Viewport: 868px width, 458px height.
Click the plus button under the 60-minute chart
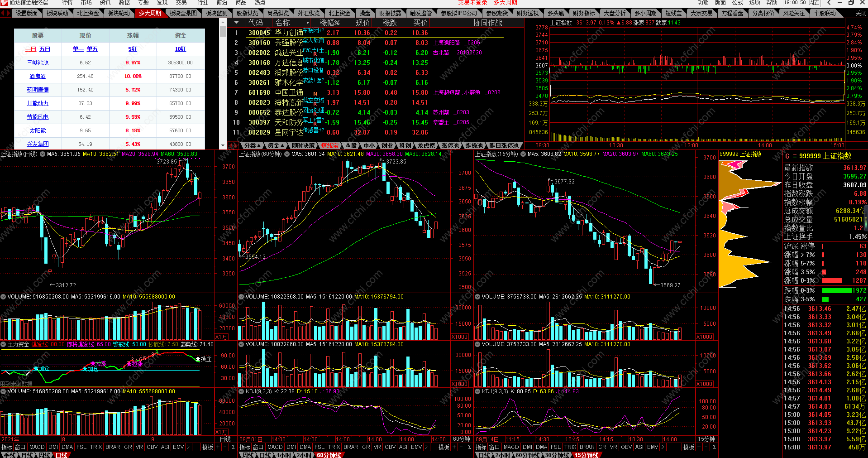pos(453,447)
